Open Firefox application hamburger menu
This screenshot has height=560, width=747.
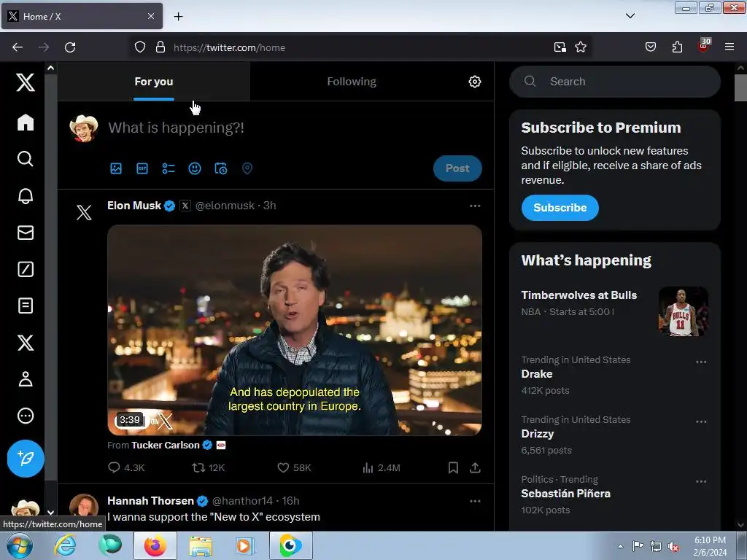[x=729, y=47]
